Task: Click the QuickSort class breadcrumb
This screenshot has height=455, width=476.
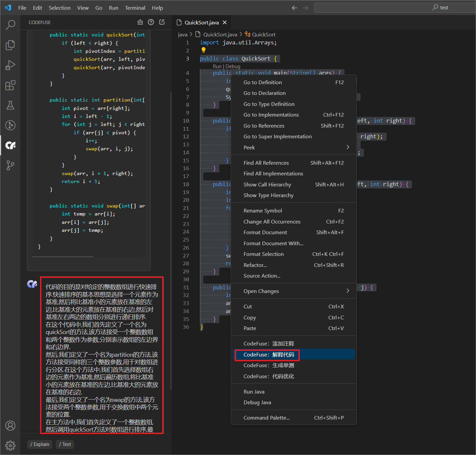Action: [x=260, y=34]
